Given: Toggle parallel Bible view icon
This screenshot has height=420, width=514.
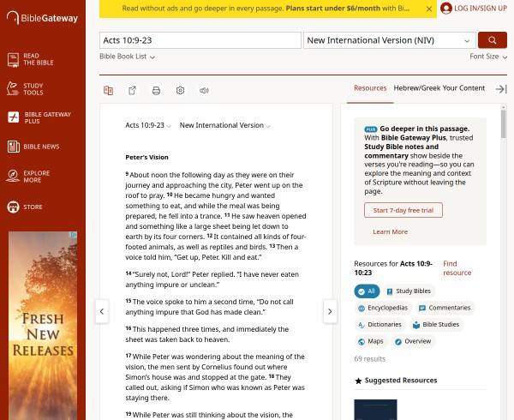Looking at the screenshot, I should pyautogui.click(x=108, y=91).
